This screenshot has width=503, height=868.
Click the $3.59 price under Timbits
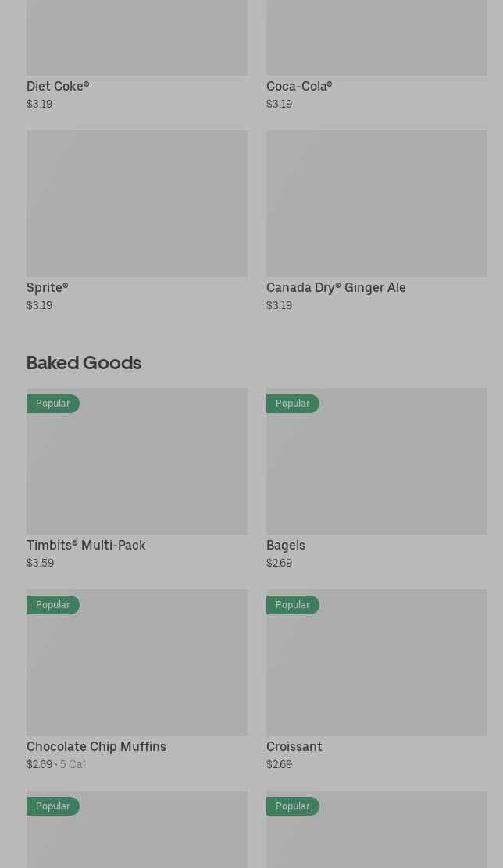[40, 563]
